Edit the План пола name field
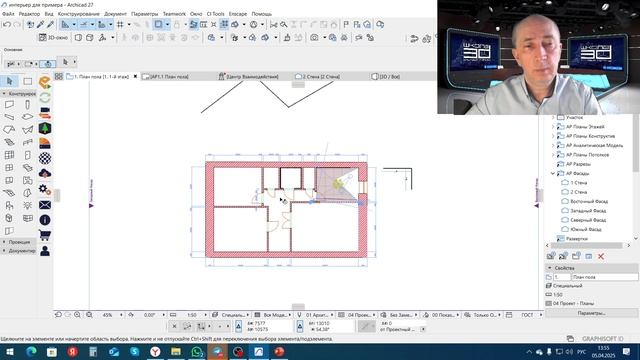640x360 pixels. (604, 277)
